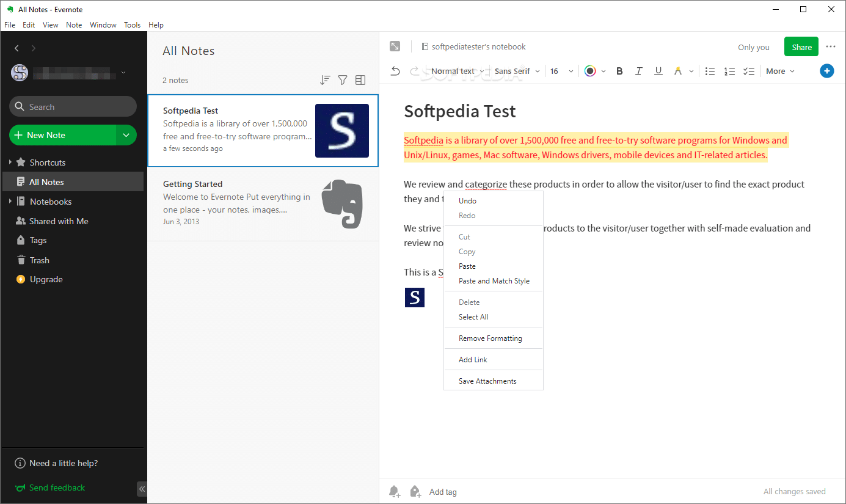Open the New Note dropdown arrow
Screen dimensions: 846x504
(x=126, y=135)
